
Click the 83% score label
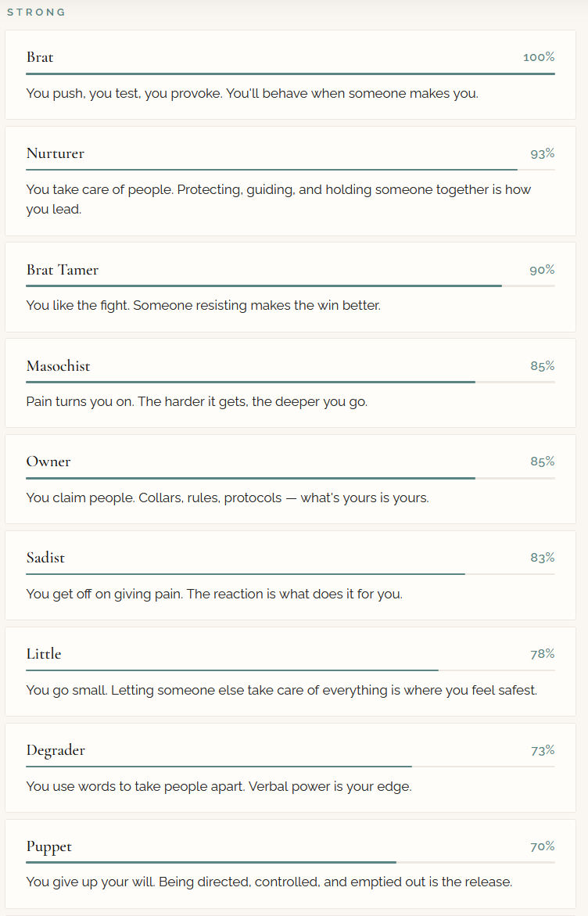coord(542,558)
